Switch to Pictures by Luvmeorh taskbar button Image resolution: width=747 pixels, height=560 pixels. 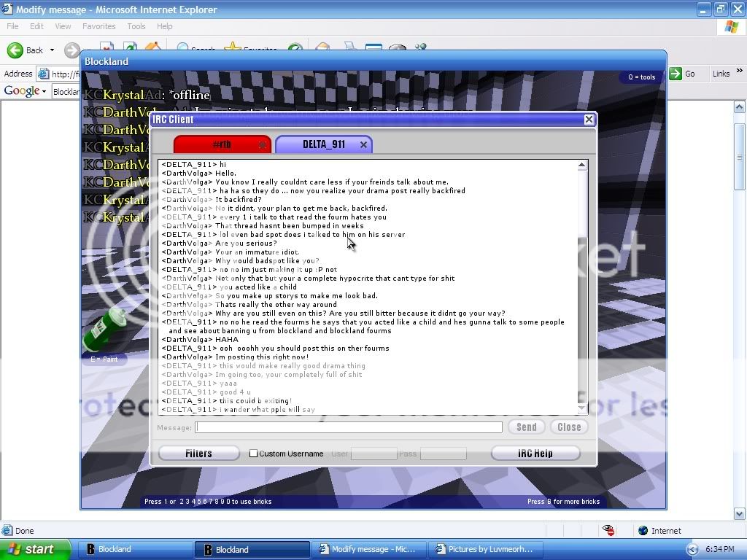485,549
